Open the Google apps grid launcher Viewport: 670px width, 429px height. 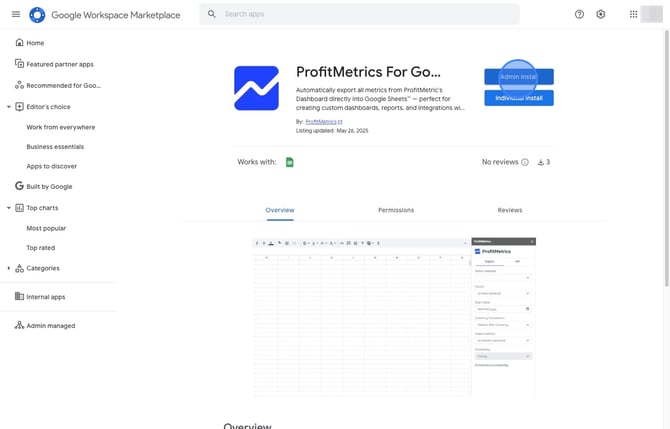633,14
